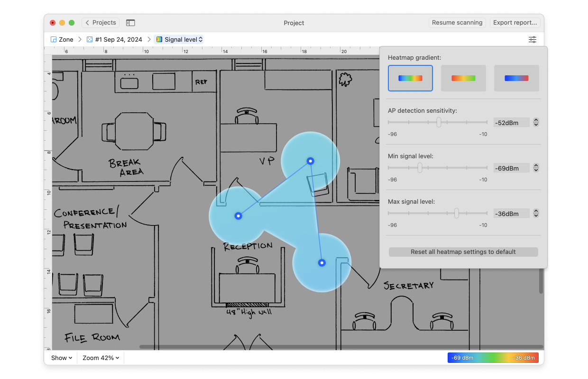Viewport: 588px width, 379px height.
Task: Choose the blue-to-red rainbow heatmap gradient
Action: 410,78
